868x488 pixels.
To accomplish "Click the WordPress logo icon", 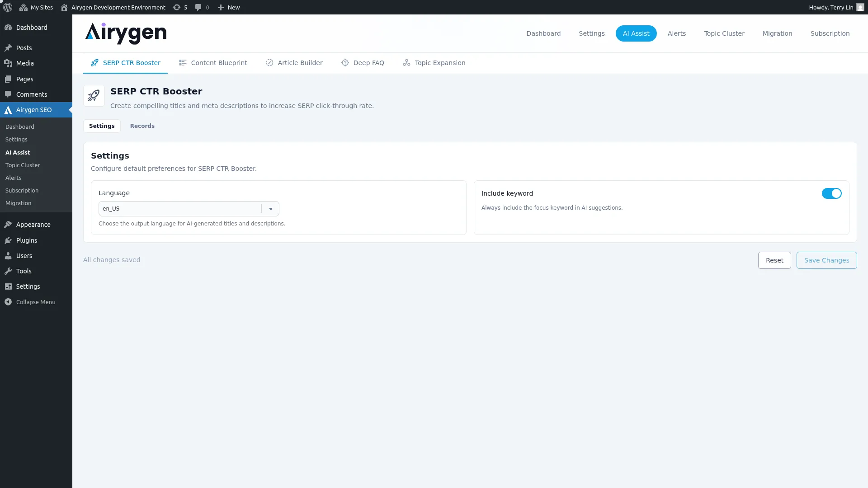I will tap(8, 7).
